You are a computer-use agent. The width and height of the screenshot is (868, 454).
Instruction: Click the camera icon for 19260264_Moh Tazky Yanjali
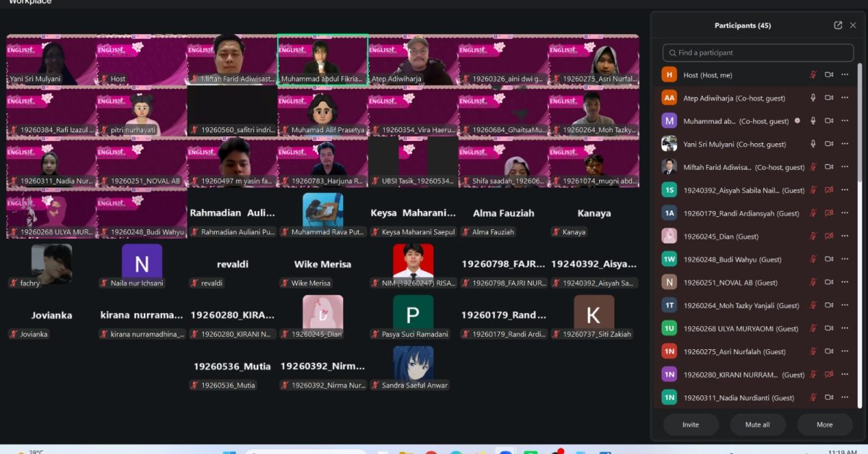coord(829,306)
